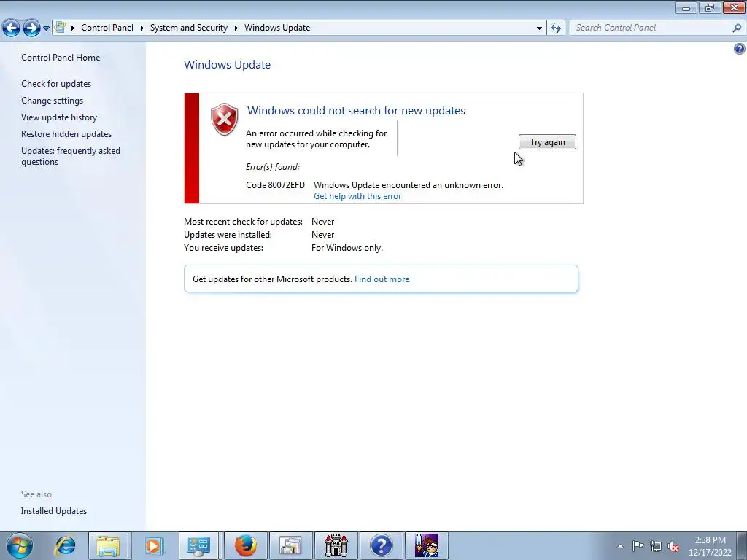Screen dimensions: 747x560
Task: Open Updates: frequently asked questions
Action: (x=71, y=156)
